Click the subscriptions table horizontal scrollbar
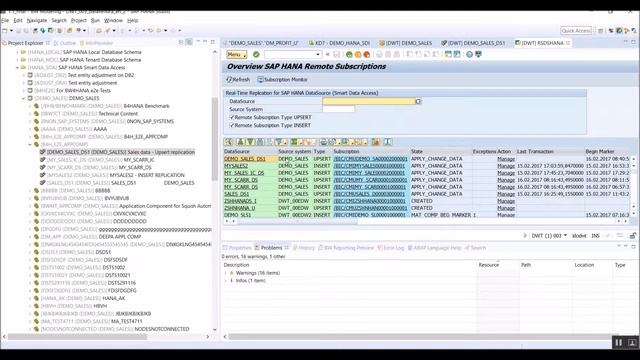 click(297, 221)
